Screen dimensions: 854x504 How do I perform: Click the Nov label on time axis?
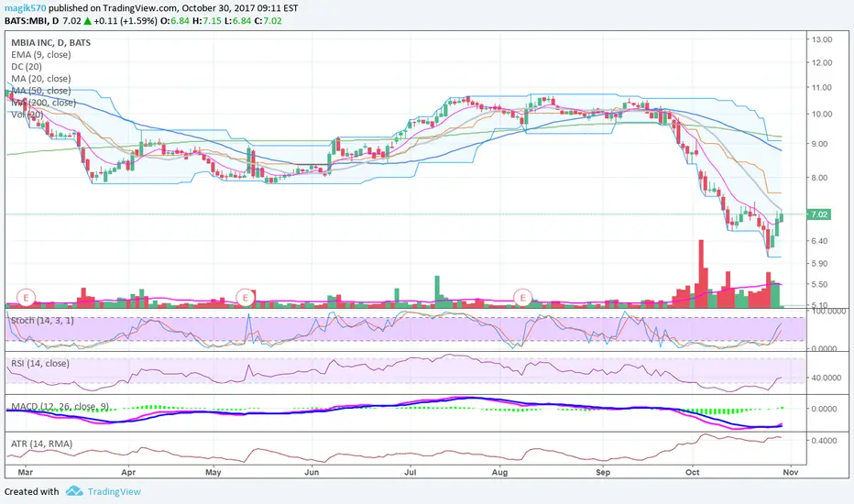pyautogui.click(x=790, y=473)
